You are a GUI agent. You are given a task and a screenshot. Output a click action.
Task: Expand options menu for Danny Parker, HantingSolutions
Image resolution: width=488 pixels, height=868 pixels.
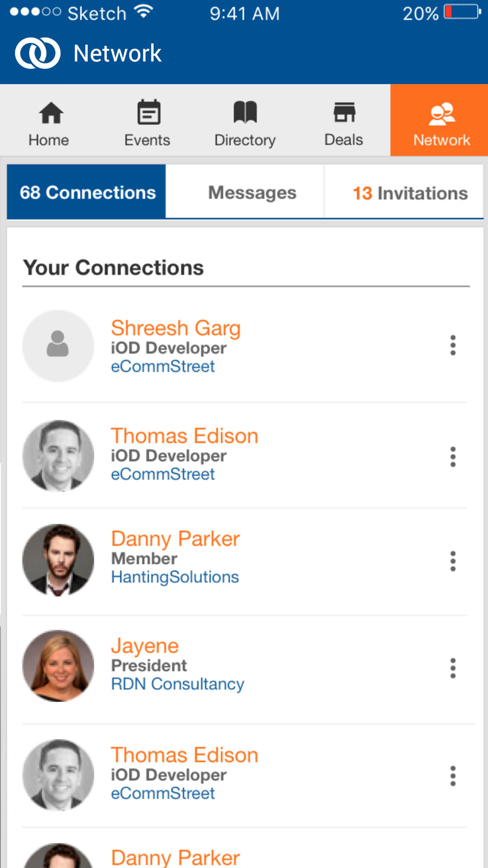pyautogui.click(x=453, y=561)
